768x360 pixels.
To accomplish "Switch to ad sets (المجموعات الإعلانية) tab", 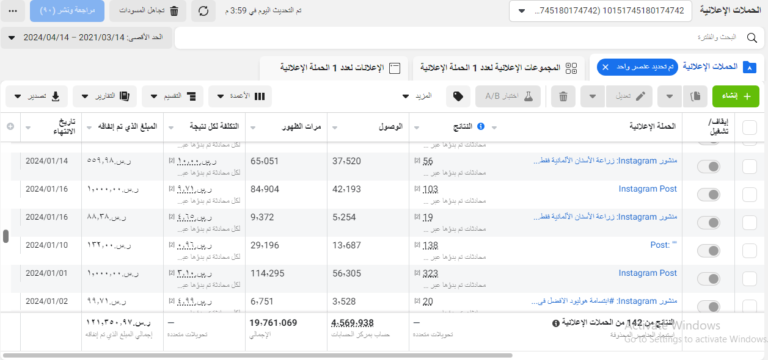I will point(499,68).
